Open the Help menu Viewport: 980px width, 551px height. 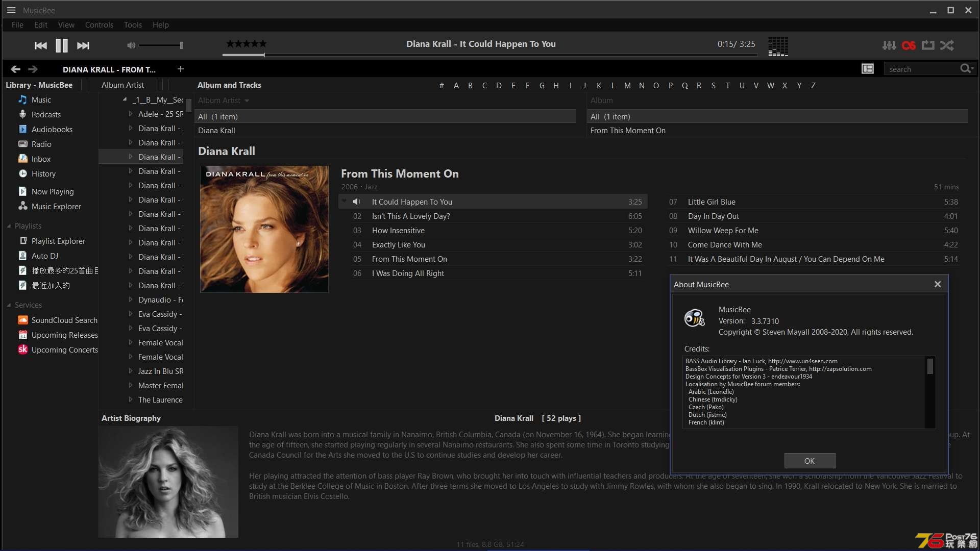click(x=160, y=25)
